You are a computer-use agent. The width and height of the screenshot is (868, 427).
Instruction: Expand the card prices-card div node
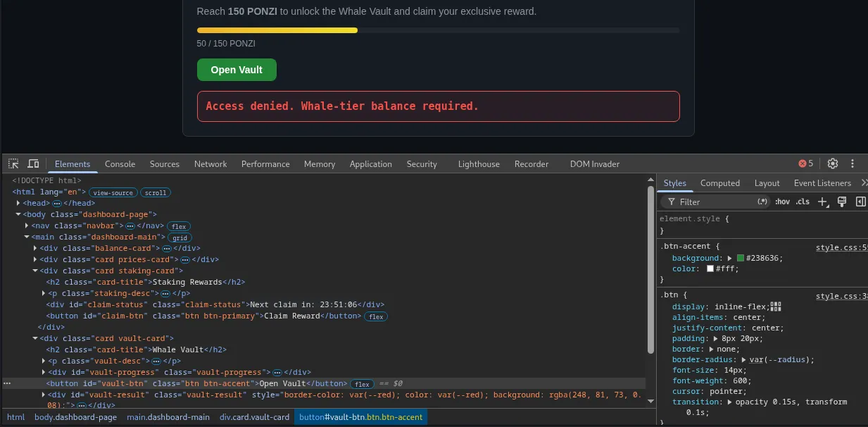pos(35,259)
